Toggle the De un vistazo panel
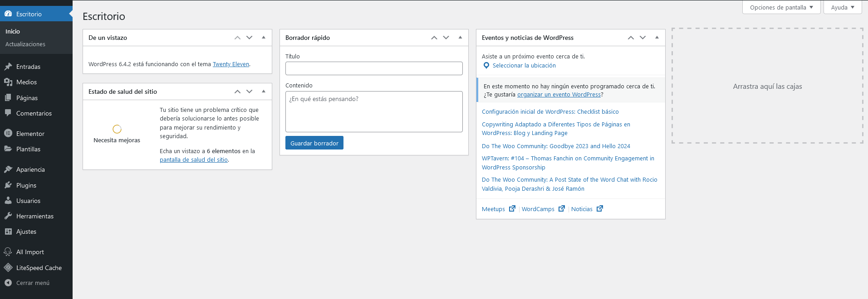 click(264, 38)
